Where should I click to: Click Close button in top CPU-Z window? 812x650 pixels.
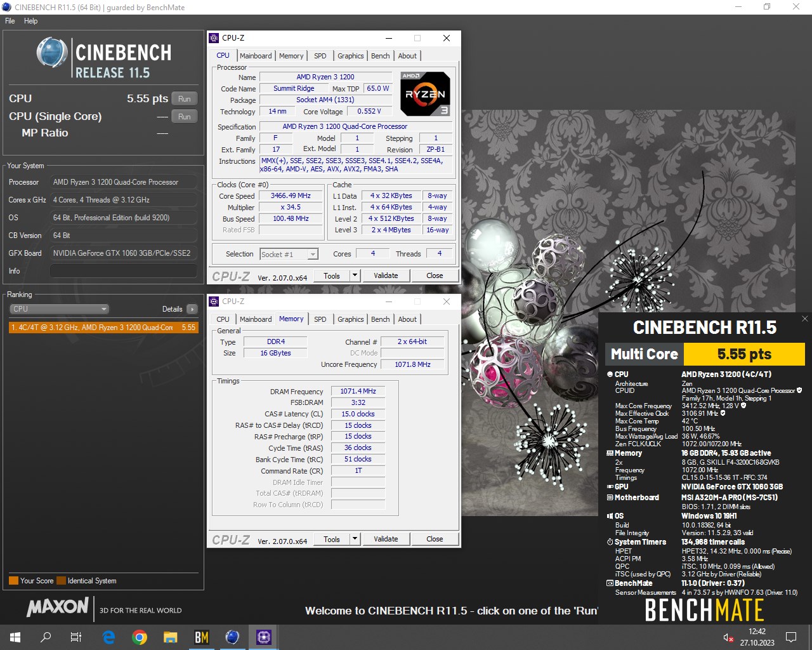tap(435, 275)
